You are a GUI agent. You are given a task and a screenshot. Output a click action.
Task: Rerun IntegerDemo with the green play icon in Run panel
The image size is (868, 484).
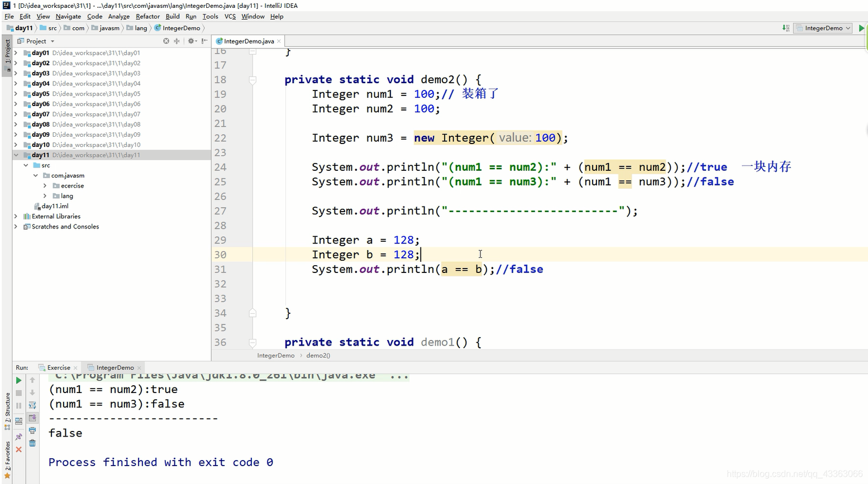[x=18, y=380]
